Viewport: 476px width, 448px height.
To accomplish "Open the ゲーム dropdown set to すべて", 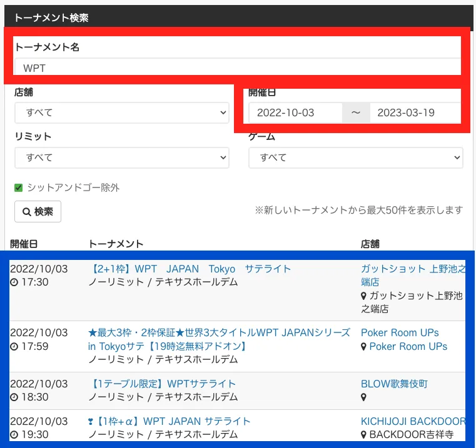I will coord(356,157).
